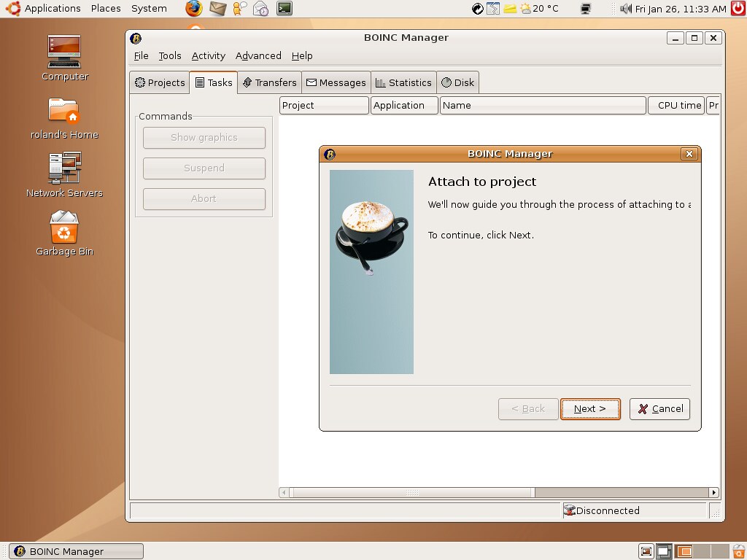Minimize the BOINC Manager main window
Image resolution: width=747 pixels, height=560 pixels.
pyautogui.click(x=675, y=38)
